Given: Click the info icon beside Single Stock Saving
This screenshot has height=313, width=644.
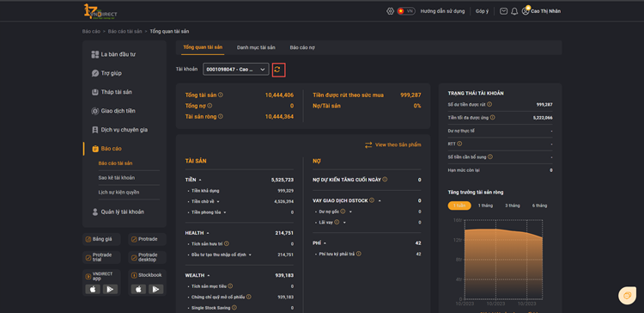Looking at the screenshot, I should 234,307.
